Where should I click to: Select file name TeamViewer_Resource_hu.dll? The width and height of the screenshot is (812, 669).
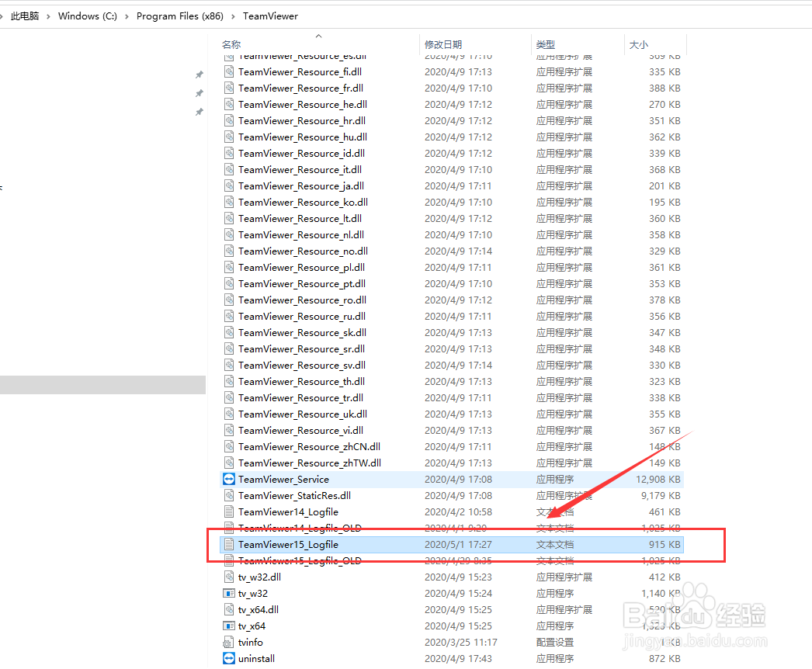click(303, 137)
